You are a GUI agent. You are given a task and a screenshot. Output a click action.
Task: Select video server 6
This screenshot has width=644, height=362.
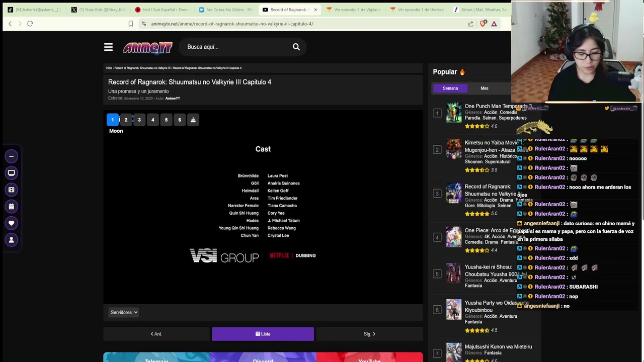coord(180,120)
